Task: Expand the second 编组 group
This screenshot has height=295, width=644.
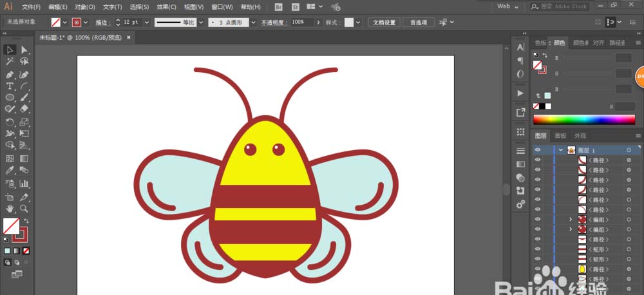Action: (571, 229)
